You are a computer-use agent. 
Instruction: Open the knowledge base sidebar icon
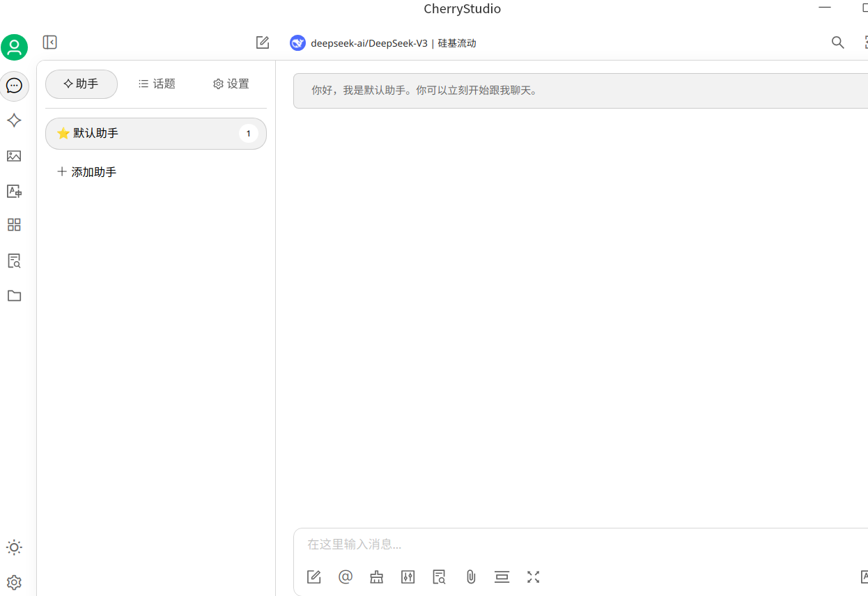14,261
